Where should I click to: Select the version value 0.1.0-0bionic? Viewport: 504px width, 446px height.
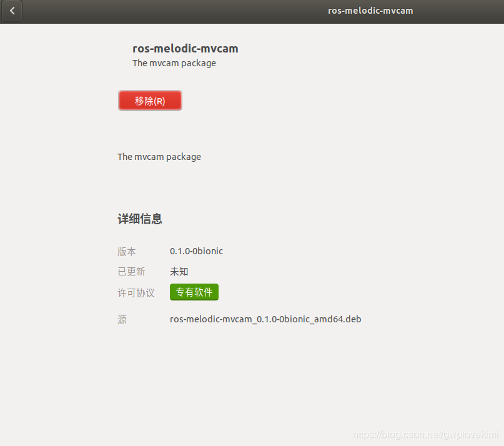tap(196, 251)
